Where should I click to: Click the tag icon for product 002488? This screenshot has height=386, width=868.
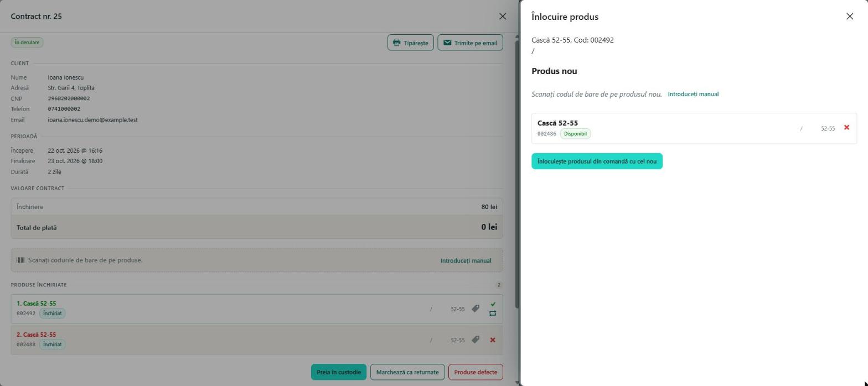click(x=476, y=340)
